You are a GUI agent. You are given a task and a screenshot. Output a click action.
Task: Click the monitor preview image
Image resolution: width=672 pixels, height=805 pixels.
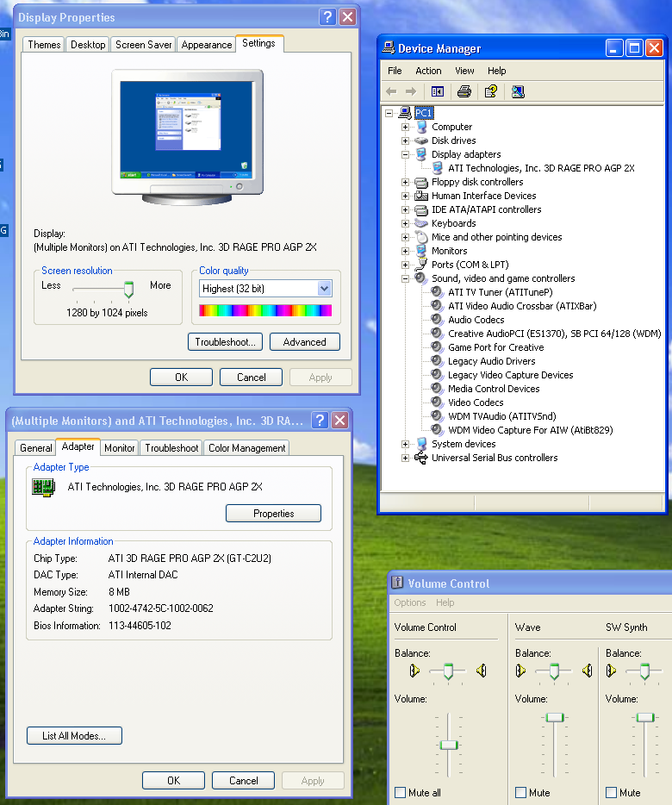click(x=187, y=136)
